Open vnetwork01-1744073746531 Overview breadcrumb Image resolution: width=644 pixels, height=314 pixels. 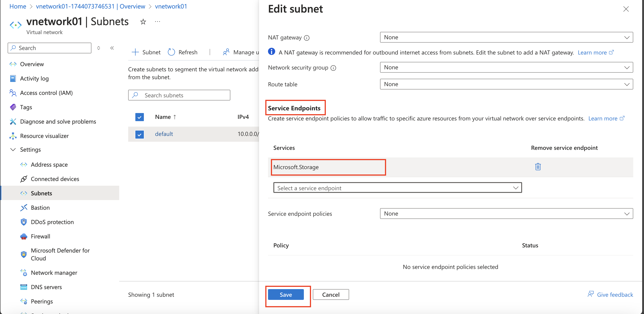pyautogui.click(x=91, y=6)
